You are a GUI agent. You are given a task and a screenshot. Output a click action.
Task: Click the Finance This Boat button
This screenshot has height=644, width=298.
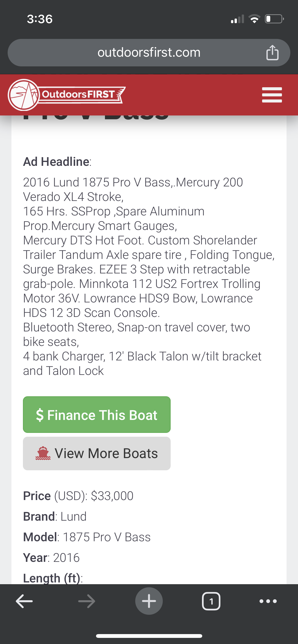(97, 415)
